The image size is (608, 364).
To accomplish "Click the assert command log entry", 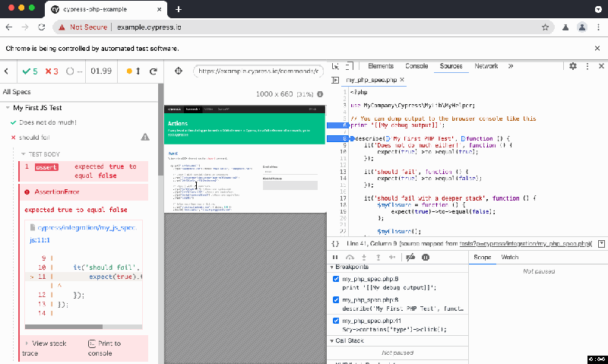I will tap(84, 171).
